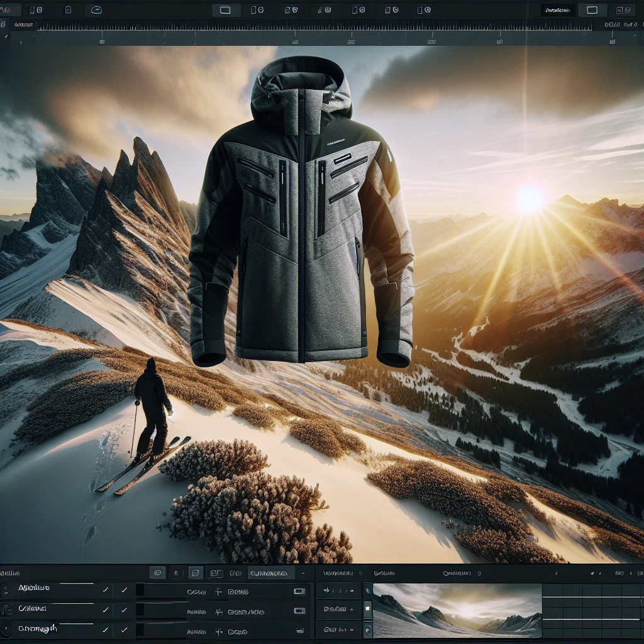Click the oval mask icon in top-left toolbar
Image resolution: width=644 pixels, height=644 pixels.
pos(96,10)
